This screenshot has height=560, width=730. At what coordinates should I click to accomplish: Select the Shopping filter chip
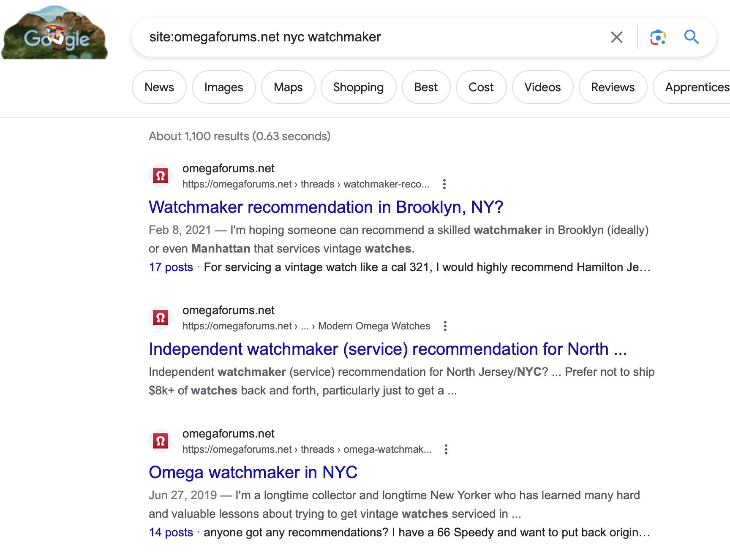(358, 87)
